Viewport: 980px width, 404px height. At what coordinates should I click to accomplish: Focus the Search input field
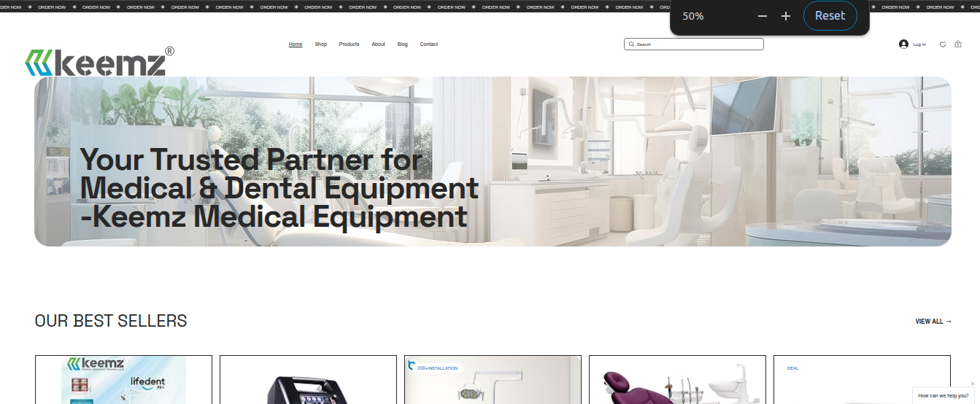click(697, 44)
